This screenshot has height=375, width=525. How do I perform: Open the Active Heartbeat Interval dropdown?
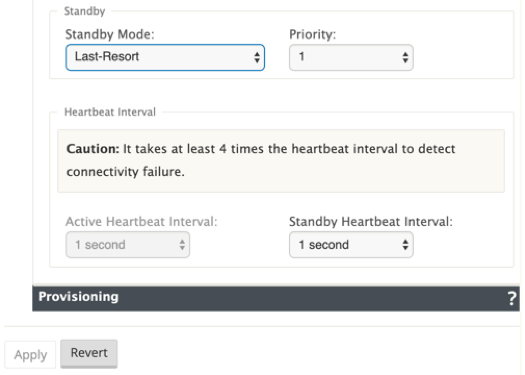pos(128,245)
